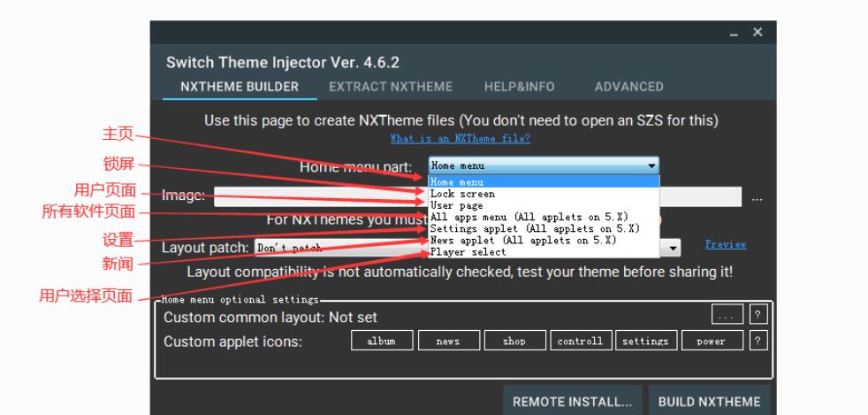Minimize the Switch Theme Injector window

[x=734, y=34]
